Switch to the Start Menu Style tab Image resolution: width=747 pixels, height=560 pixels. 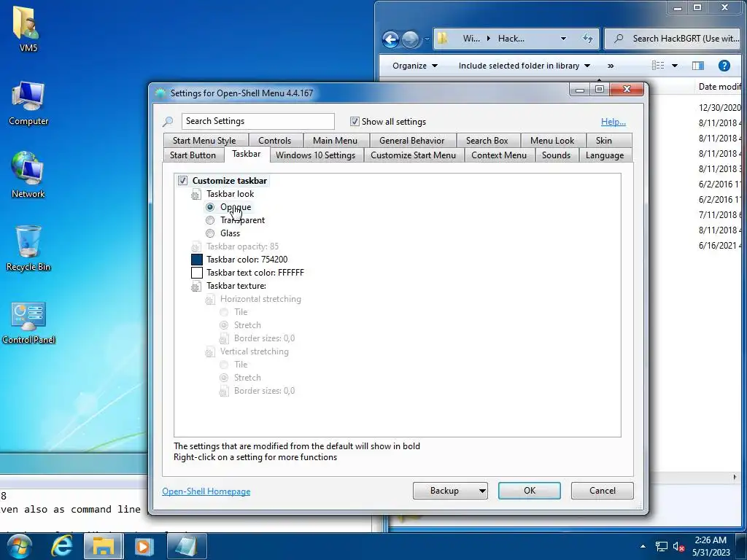tap(204, 141)
